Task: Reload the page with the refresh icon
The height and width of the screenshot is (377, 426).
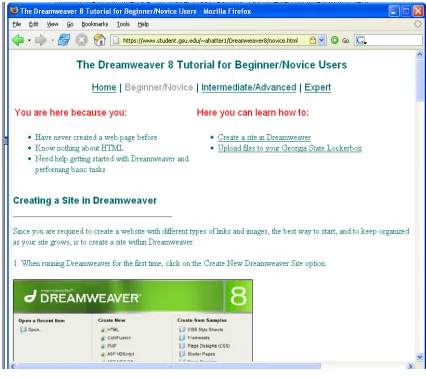Action: point(64,40)
